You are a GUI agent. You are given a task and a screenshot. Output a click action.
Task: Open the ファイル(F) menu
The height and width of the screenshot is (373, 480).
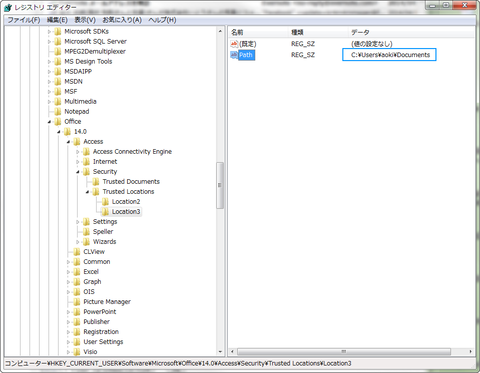24,20
